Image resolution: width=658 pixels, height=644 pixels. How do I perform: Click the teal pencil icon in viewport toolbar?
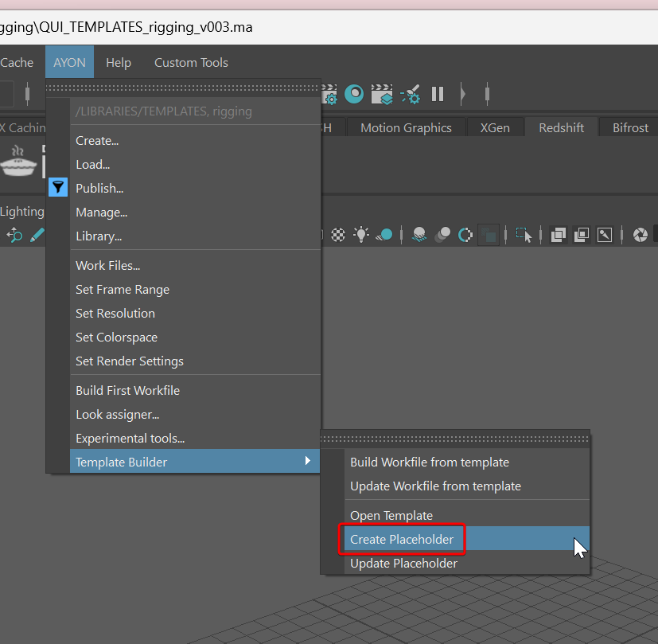(37, 235)
